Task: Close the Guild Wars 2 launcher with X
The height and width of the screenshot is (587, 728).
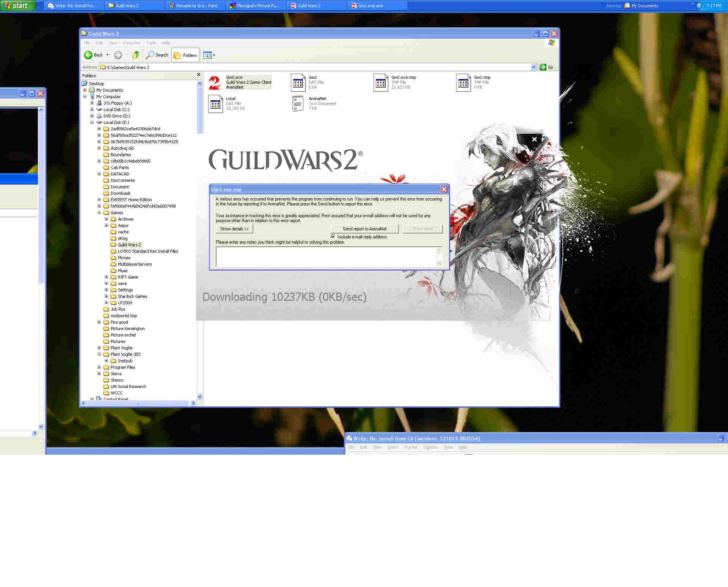Action: (x=534, y=139)
